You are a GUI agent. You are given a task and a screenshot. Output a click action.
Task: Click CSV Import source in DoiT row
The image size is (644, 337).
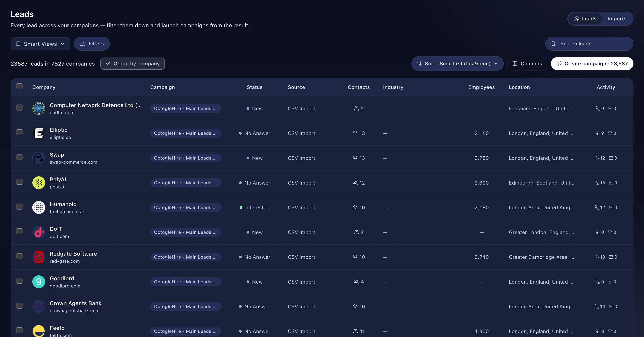pyautogui.click(x=302, y=232)
